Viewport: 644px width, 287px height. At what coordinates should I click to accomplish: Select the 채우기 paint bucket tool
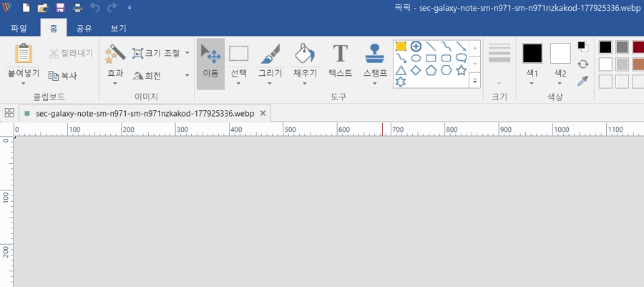tap(305, 54)
